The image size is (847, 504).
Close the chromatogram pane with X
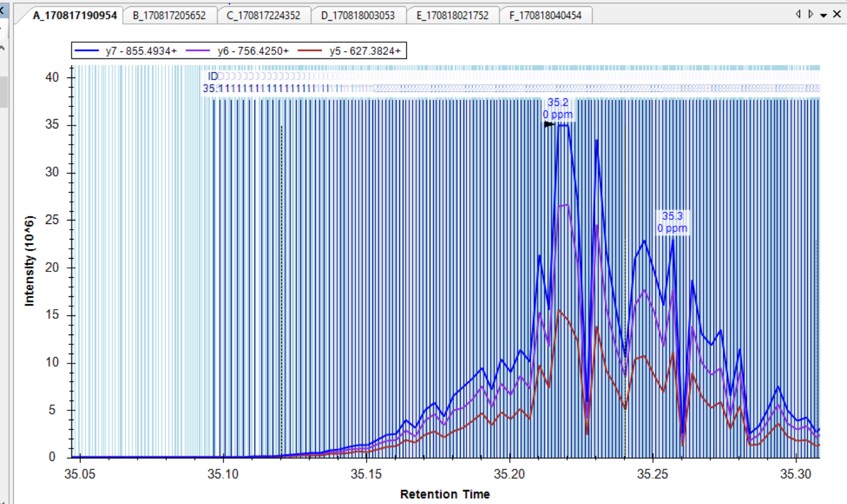click(837, 14)
